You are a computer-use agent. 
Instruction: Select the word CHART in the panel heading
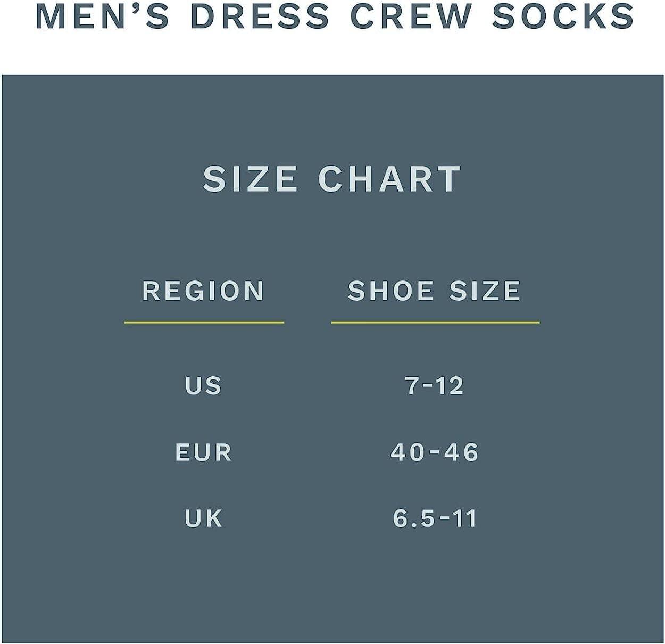pos(389,178)
